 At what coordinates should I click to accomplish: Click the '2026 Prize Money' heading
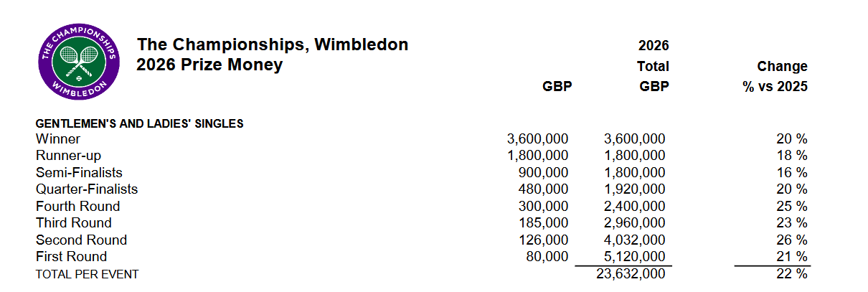click(209, 65)
